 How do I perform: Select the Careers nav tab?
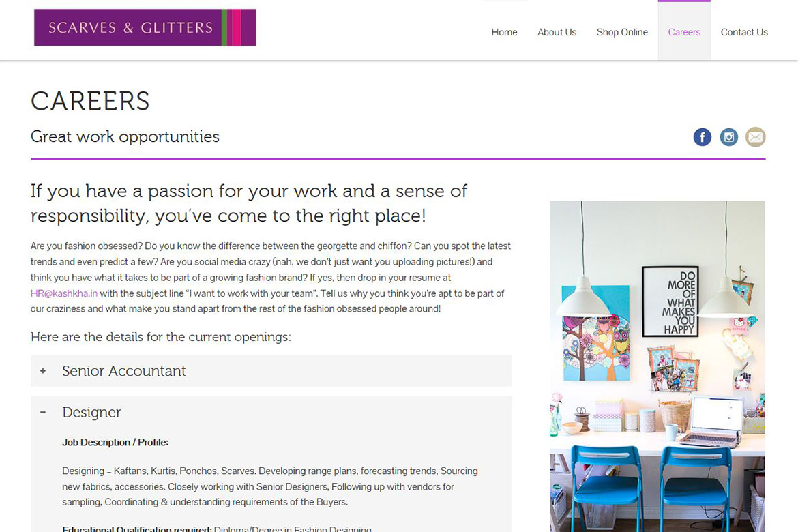click(684, 32)
